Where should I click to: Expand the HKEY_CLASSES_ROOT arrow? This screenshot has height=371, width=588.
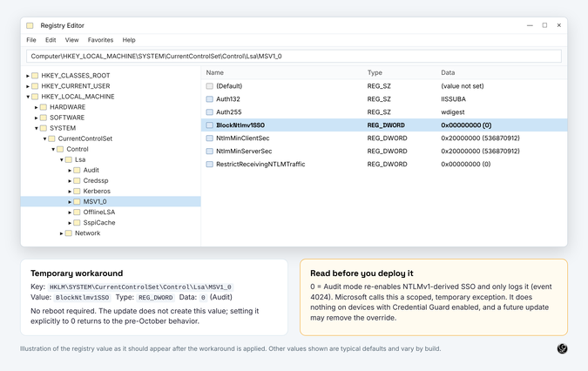point(28,76)
